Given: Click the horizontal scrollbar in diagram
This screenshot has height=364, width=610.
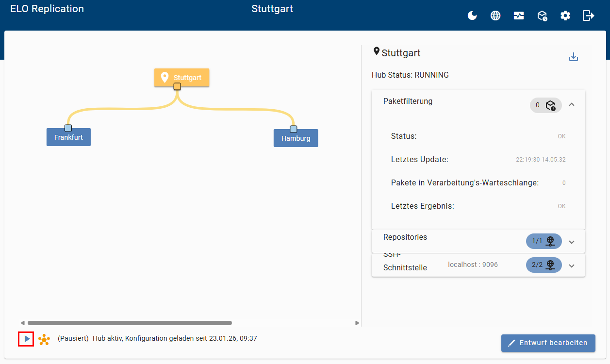Looking at the screenshot, I should [130, 323].
